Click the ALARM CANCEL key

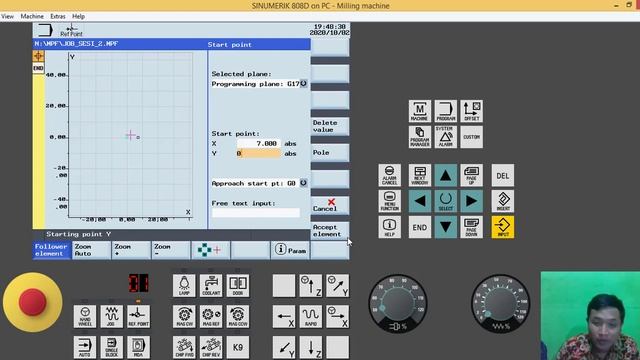tap(389, 176)
